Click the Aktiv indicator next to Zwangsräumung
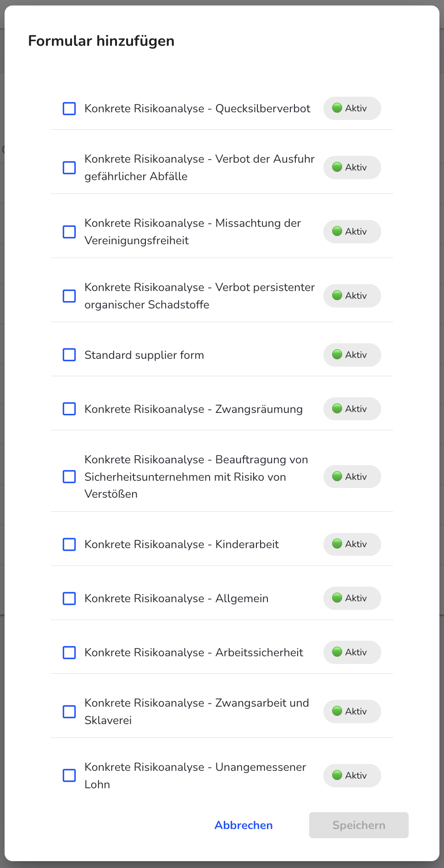This screenshot has width=444, height=868. pyautogui.click(x=338, y=409)
